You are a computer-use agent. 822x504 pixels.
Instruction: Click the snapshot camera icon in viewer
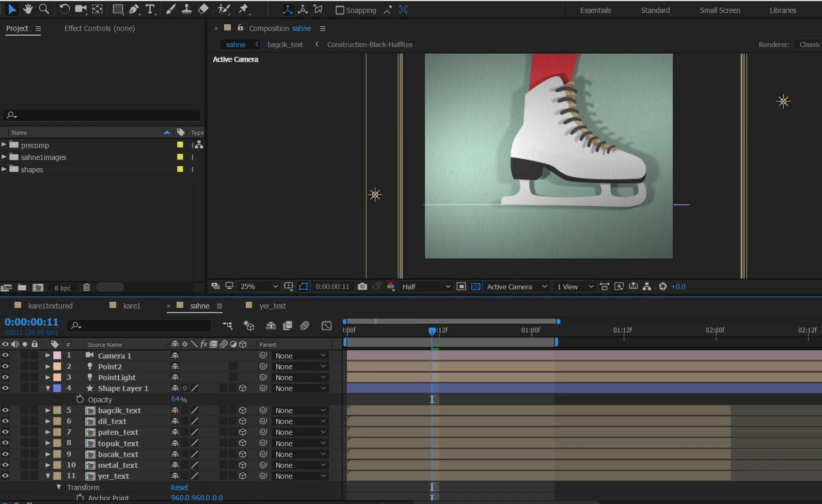tap(362, 286)
